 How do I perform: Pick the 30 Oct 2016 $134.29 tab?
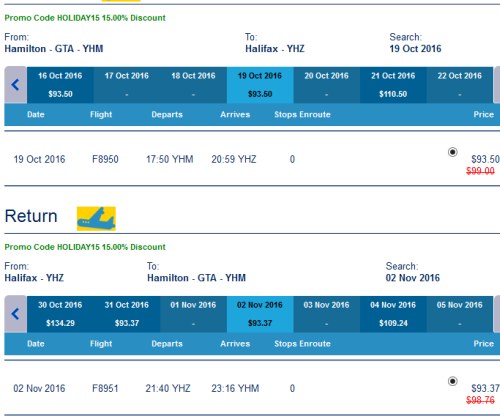pos(60,314)
